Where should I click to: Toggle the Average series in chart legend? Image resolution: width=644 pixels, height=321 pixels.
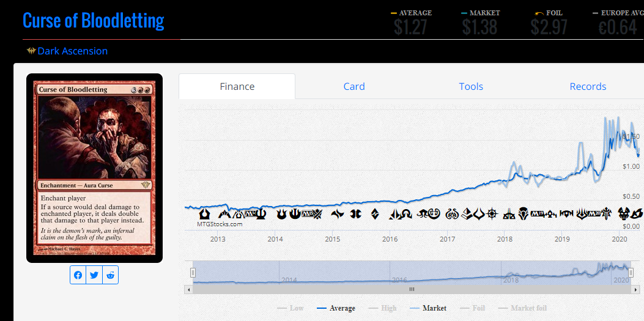[x=336, y=308]
